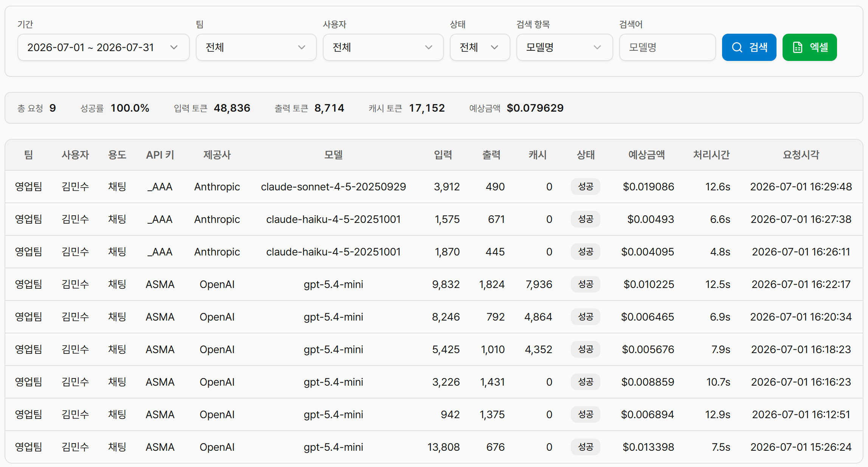The width and height of the screenshot is (868, 467).
Task: Focus the 검색어 모델명 input field
Action: pos(667,47)
